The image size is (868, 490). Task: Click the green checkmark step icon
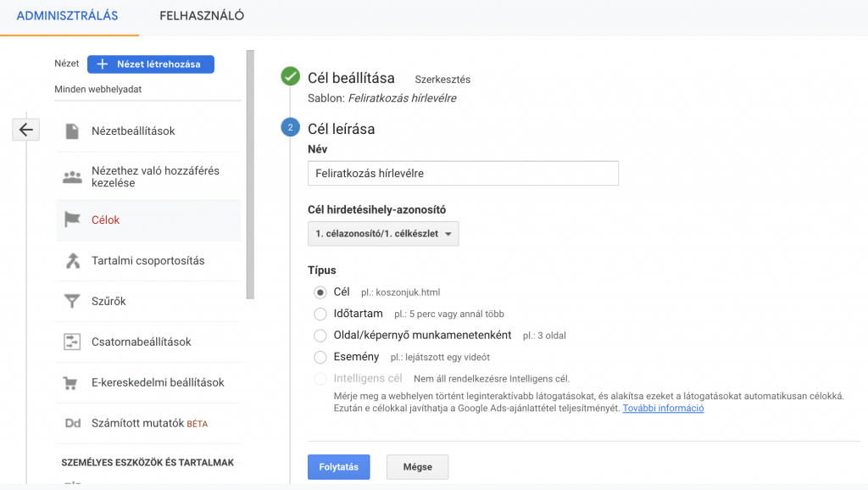[x=290, y=75]
